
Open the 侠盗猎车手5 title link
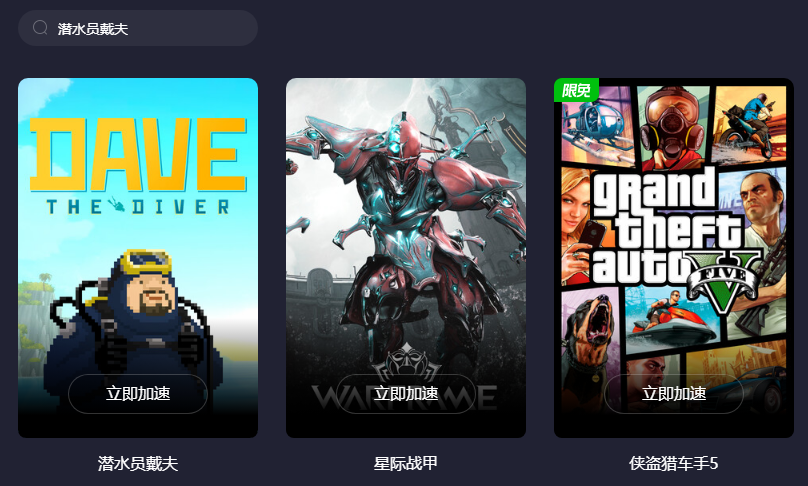pos(674,463)
